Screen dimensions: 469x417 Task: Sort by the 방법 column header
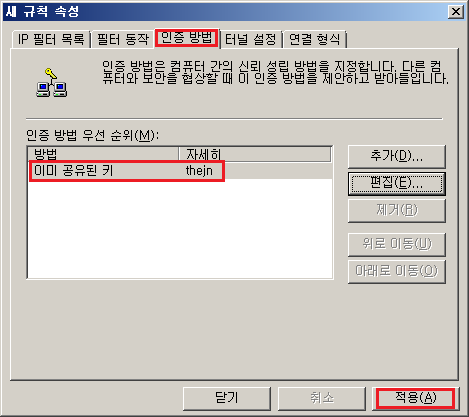coord(103,154)
